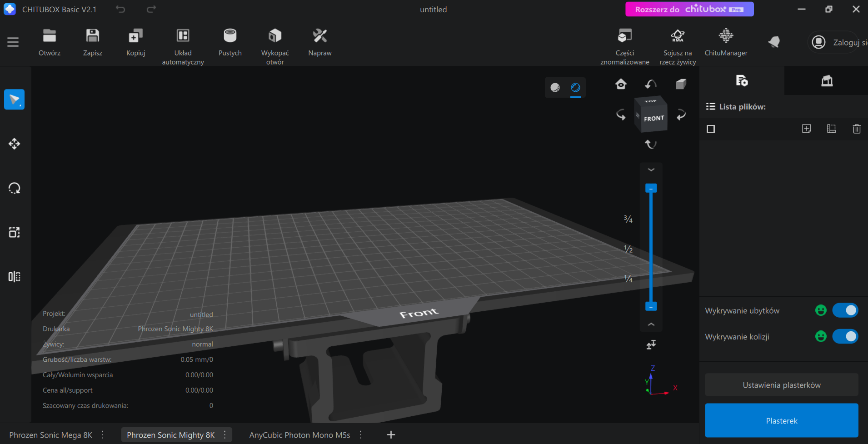
Task: Click the Kopiuj copy tool
Action: point(136,42)
